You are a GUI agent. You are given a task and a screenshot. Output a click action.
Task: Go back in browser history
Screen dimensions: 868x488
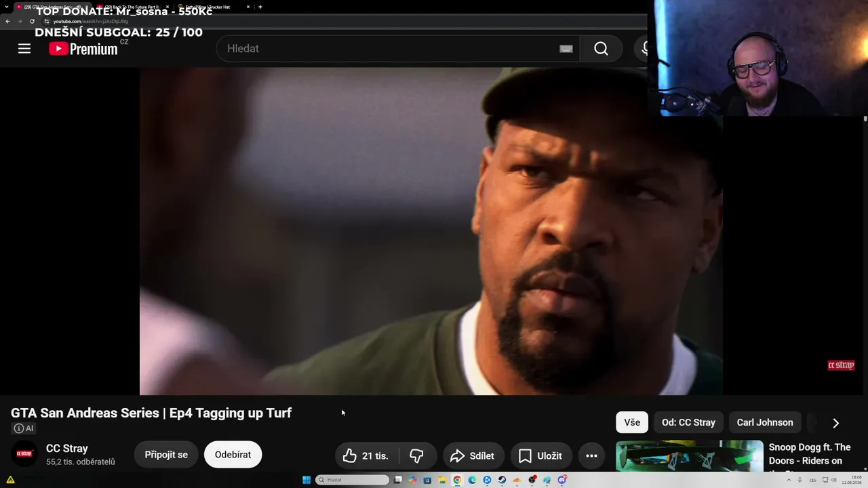tap(7, 21)
